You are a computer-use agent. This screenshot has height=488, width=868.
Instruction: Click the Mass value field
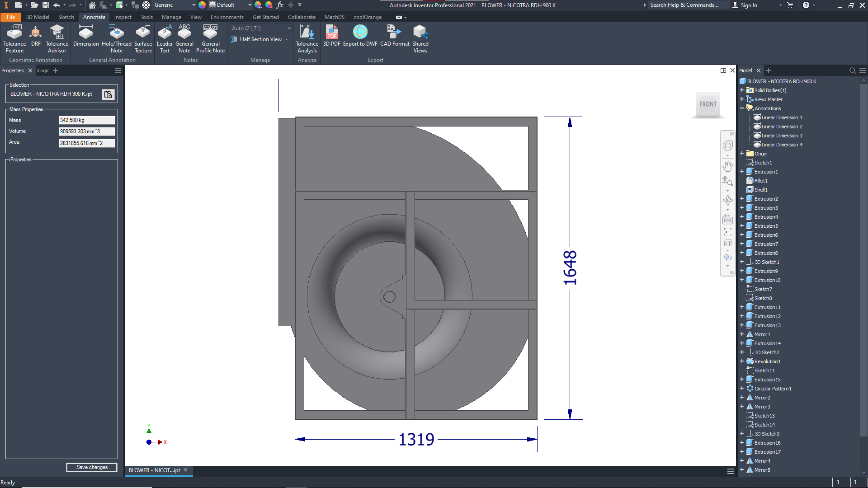coord(86,120)
